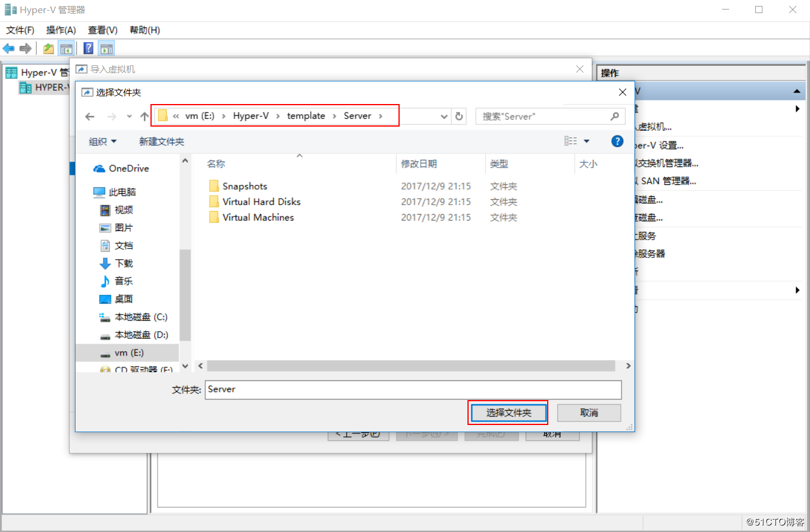The image size is (810, 532).
Task: Expand the 组织 (Organize) dropdown
Action: pos(102,141)
